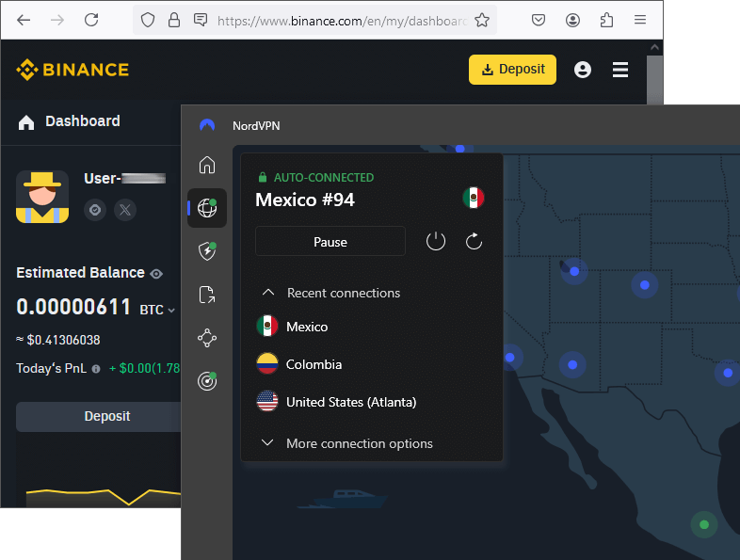Screen dimensions: 740x560
Task: Open the permissions icon in address bar
Action: (201, 20)
